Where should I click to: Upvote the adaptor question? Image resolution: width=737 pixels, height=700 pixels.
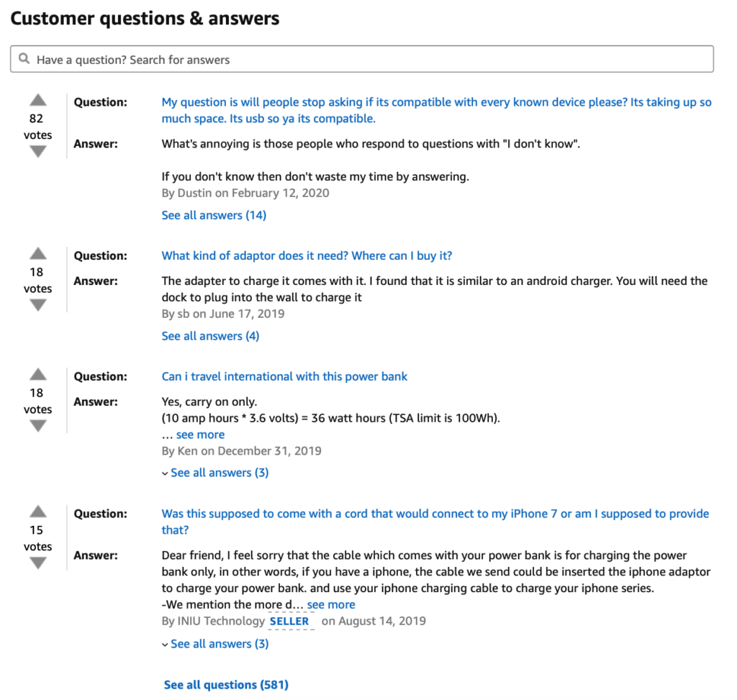click(38, 254)
